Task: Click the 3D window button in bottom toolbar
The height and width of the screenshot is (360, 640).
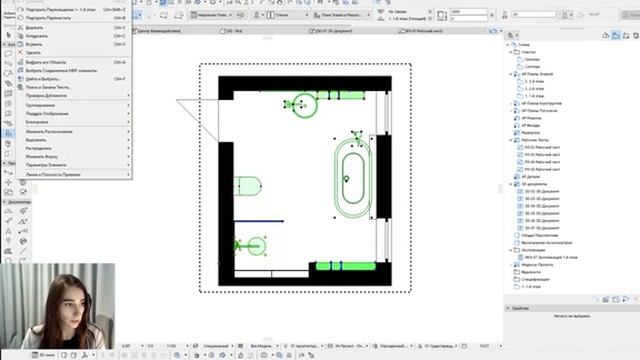Action: pyautogui.click(x=44, y=355)
